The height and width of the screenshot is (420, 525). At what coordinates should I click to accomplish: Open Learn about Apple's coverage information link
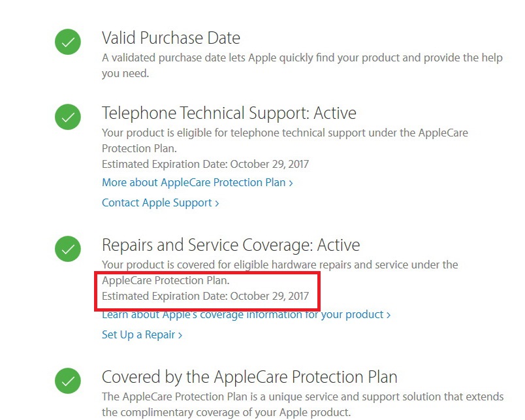246,315
